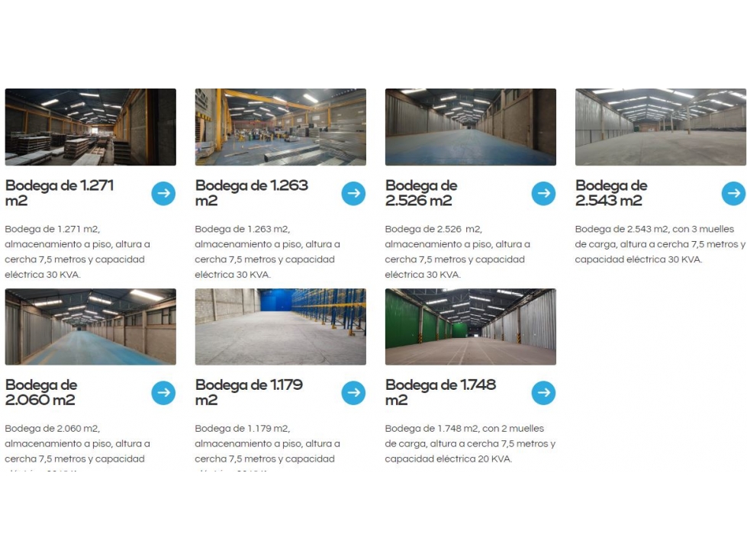Select the Bodega de 2.543 m2 heading

tap(612, 193)
